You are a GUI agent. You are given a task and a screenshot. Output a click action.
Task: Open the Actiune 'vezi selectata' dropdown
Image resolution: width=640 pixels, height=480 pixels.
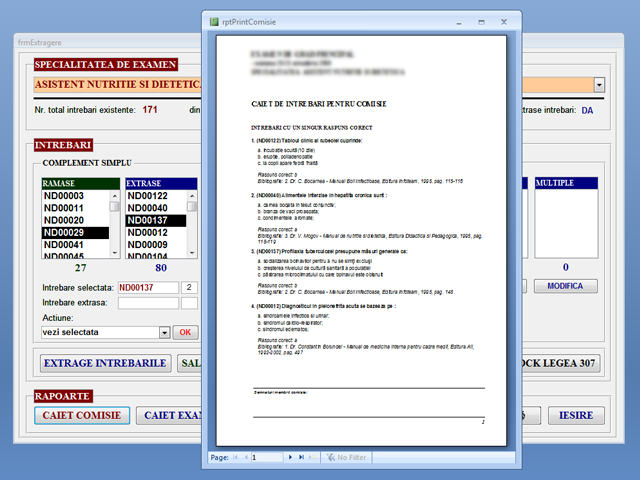click(164, 332)
